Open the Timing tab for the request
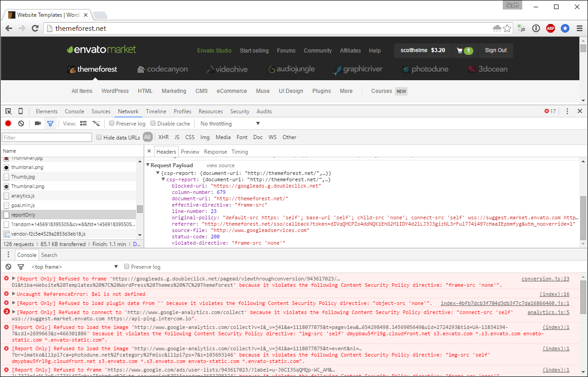The image size is (588, 377). 240,151
